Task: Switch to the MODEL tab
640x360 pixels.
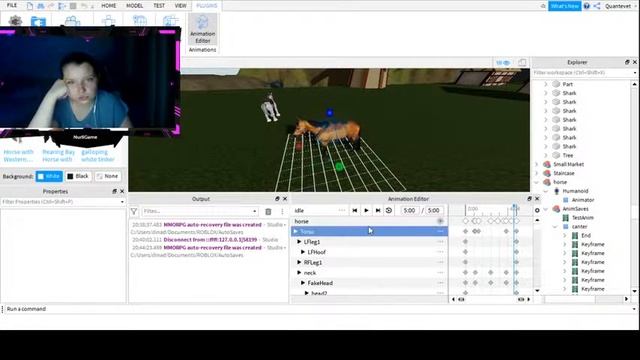Action: pyautogui.click(x=134, y=6)
